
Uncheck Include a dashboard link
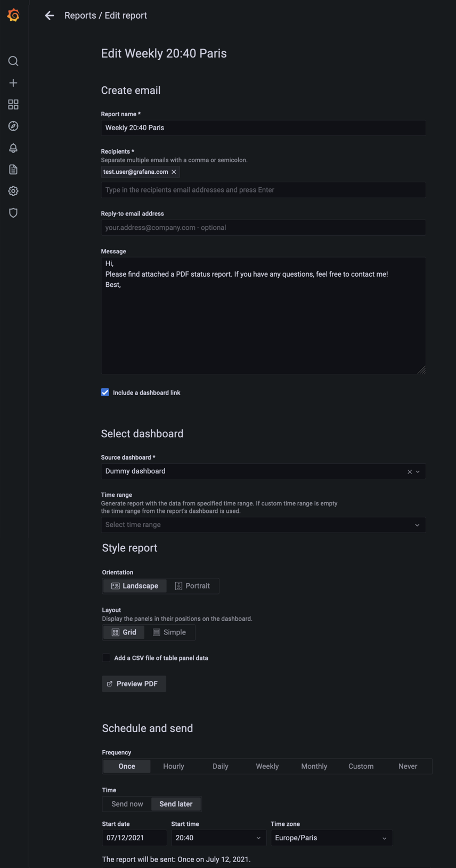click(x=105, y=392)
